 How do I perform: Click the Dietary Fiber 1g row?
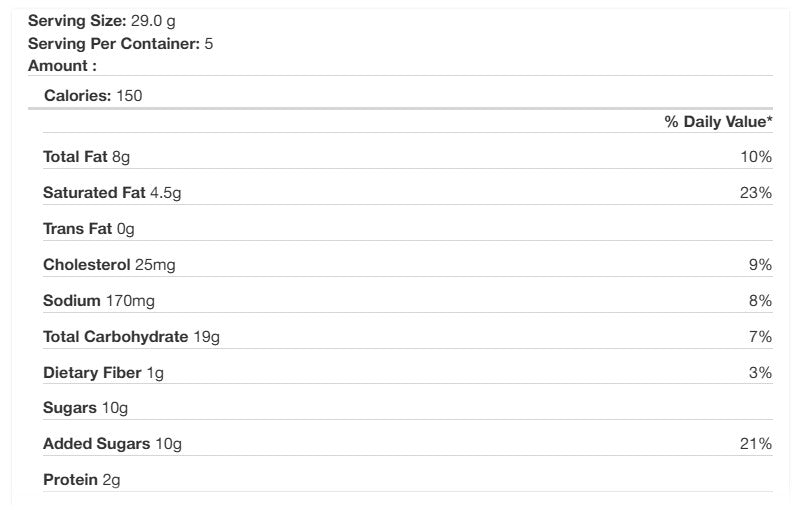103,373
